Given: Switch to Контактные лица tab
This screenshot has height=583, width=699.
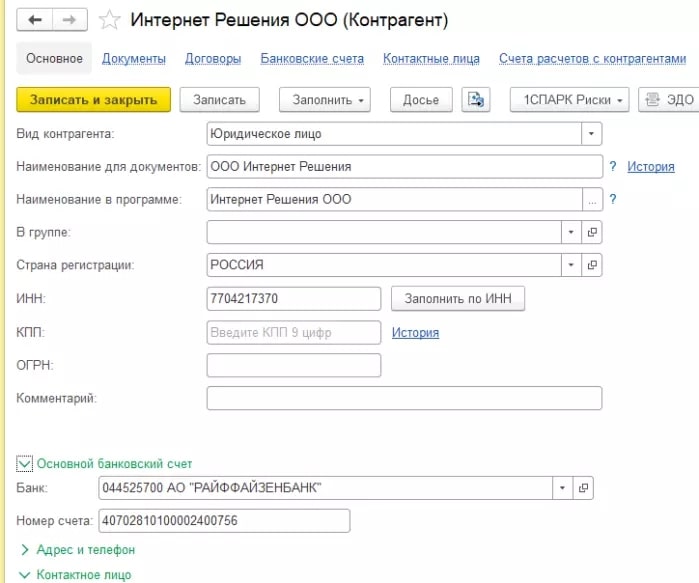Looking at the screenshot, I should [431, 58].
